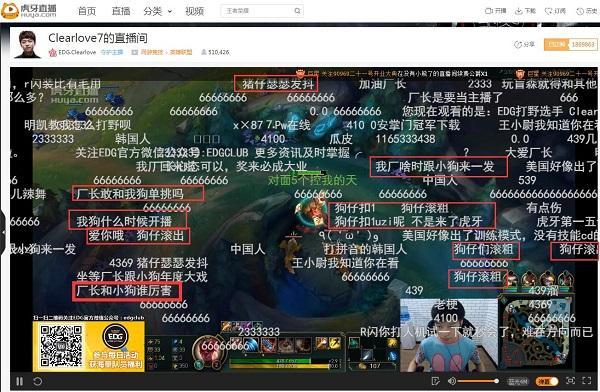The height and width of the screenshot is (392, 600).
Task: Click the 下载 download link
Action: point(525,11)
